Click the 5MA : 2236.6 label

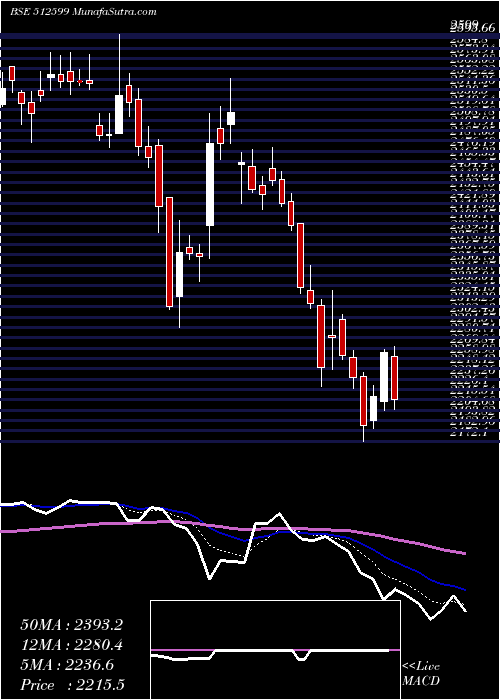[67, 665]
